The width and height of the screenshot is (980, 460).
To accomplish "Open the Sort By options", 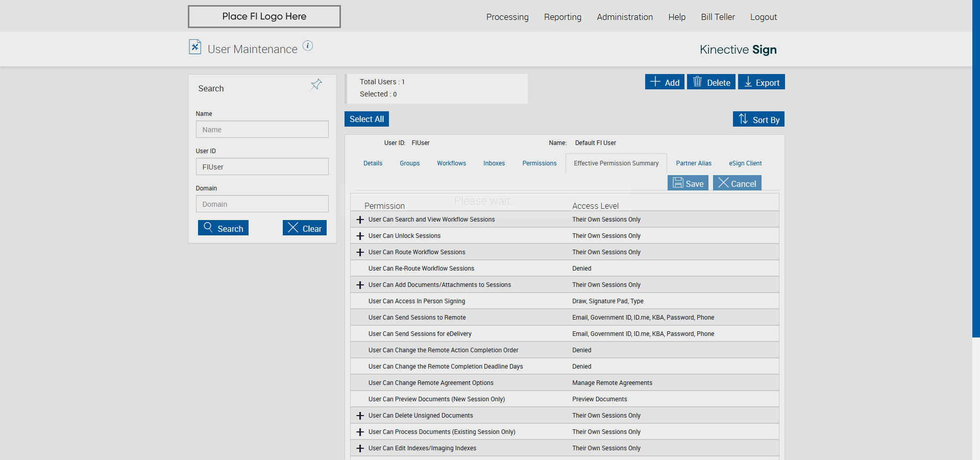I will pos(758,119).
